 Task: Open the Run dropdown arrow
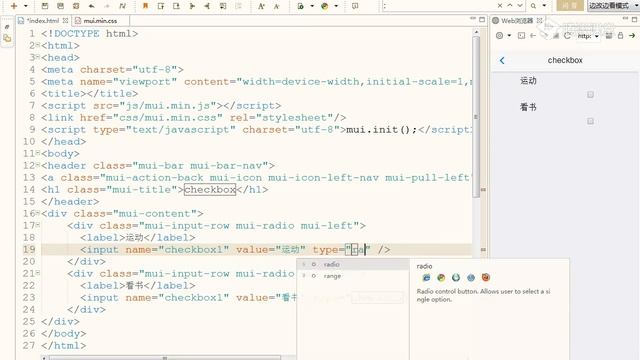(312, 6)
